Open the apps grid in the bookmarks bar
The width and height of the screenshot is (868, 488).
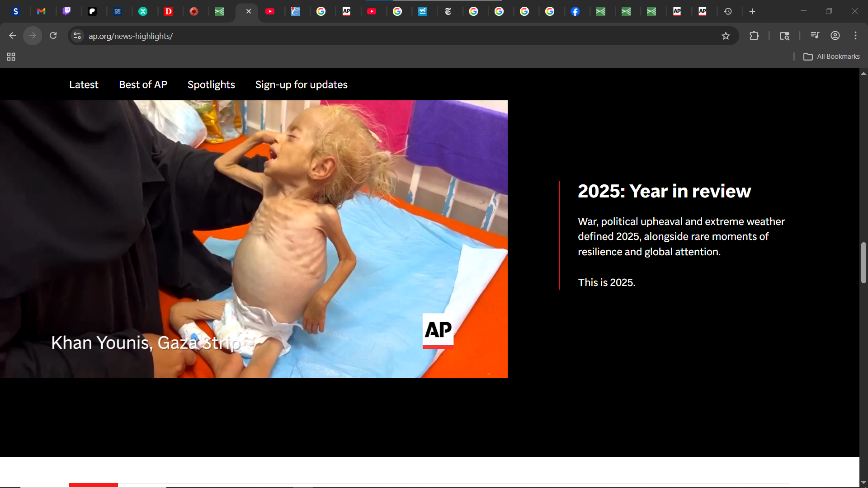coord(11,56)
